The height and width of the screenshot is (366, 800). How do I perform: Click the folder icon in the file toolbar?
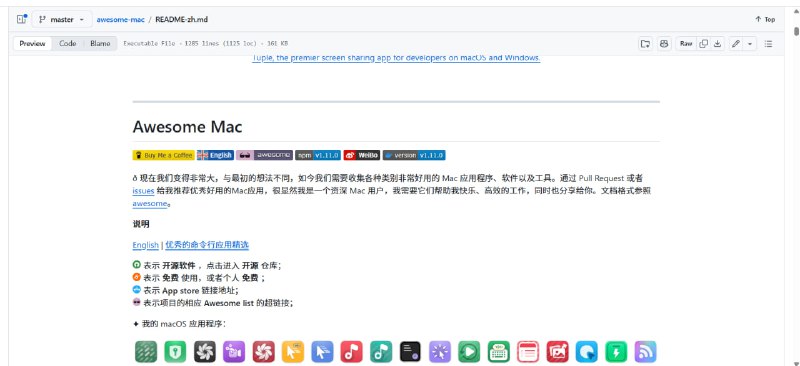(x=645, y=44)
